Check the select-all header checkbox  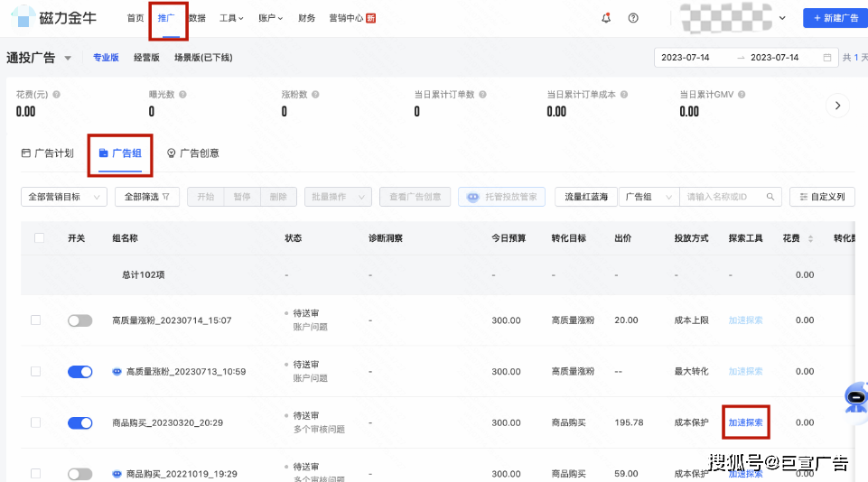tap(40, 238)
